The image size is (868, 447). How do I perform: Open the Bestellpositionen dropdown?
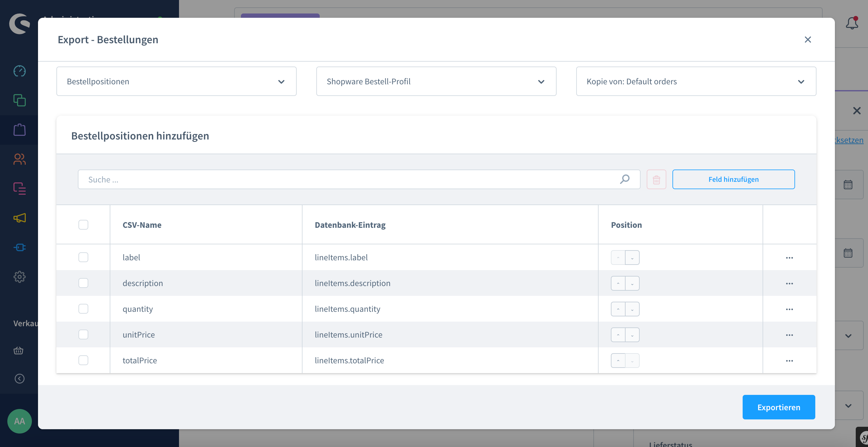coord(176,81)
